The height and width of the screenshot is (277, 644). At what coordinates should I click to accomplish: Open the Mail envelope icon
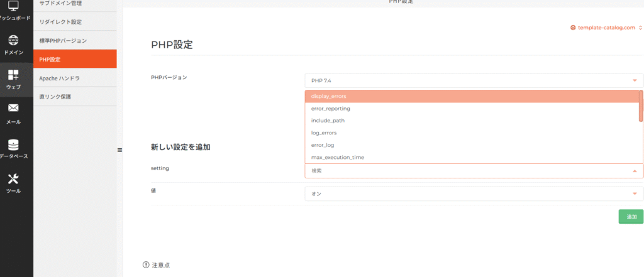[13, 109]
